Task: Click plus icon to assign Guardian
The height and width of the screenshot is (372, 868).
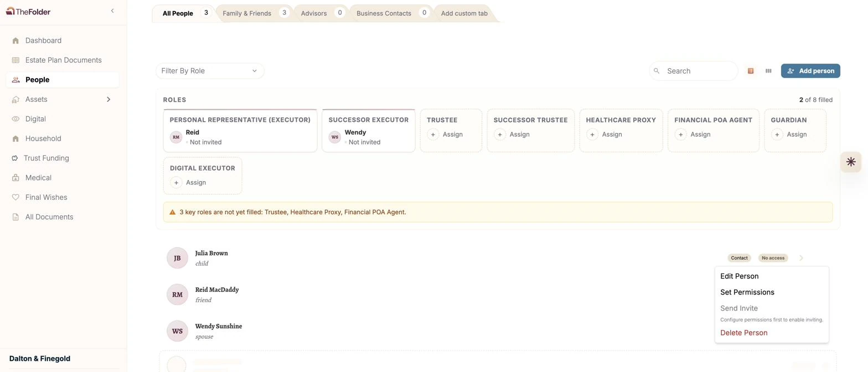Action: pos(777,135)
